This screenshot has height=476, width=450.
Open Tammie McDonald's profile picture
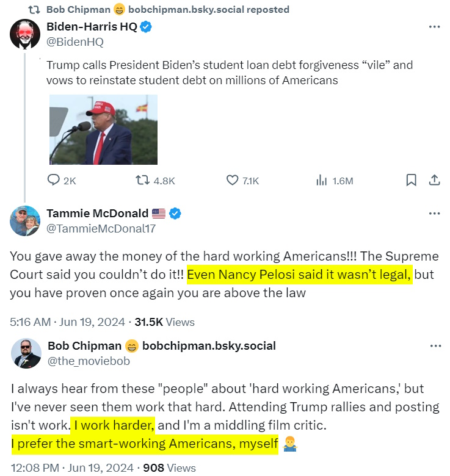point(26,220)
